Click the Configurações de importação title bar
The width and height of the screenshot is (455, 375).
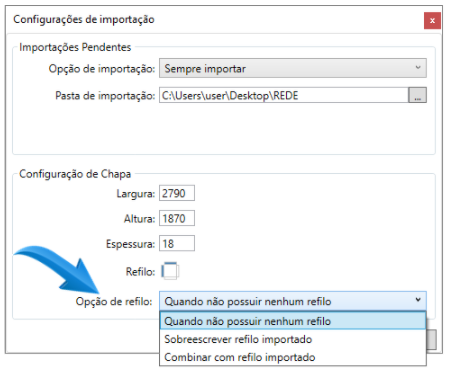[x=213, y=20]
